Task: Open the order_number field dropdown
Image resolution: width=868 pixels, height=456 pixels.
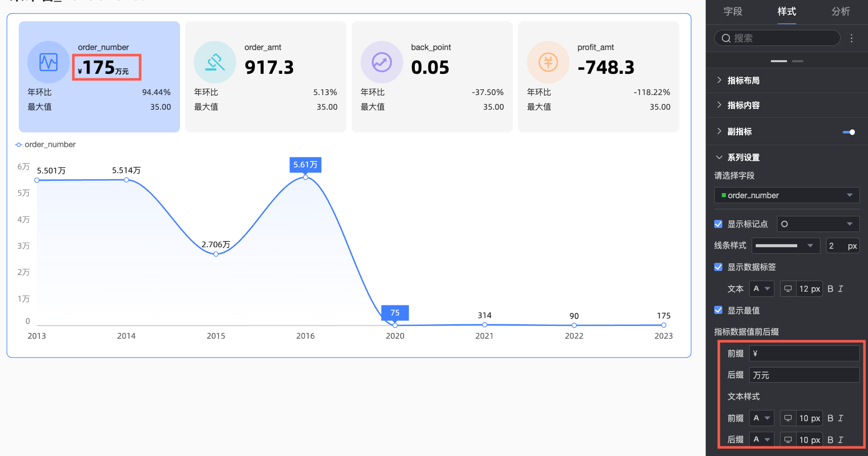Action: coord(787,195)
